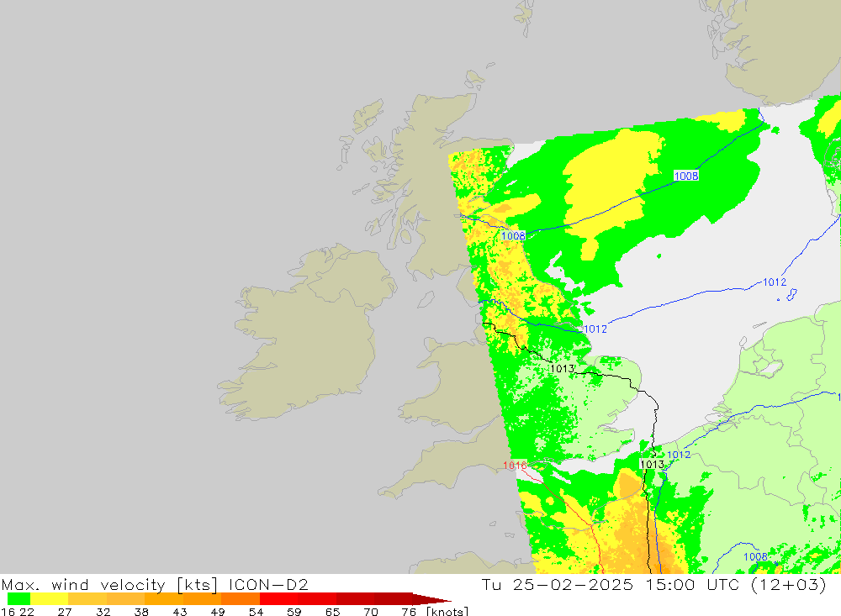Image resolution: width=841 pixels, height=616 pixels.
Task: Click the 'Tu 25-02-2025 15:00 UTC (12+03)' timestamp
Action: (653, 584)
